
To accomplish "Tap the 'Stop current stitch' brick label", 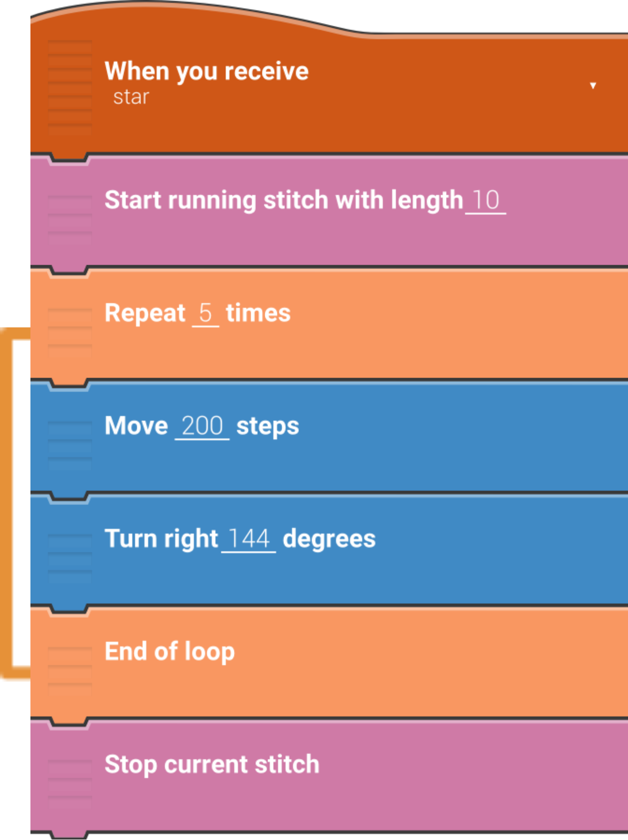I will click(x=212, y=765).
